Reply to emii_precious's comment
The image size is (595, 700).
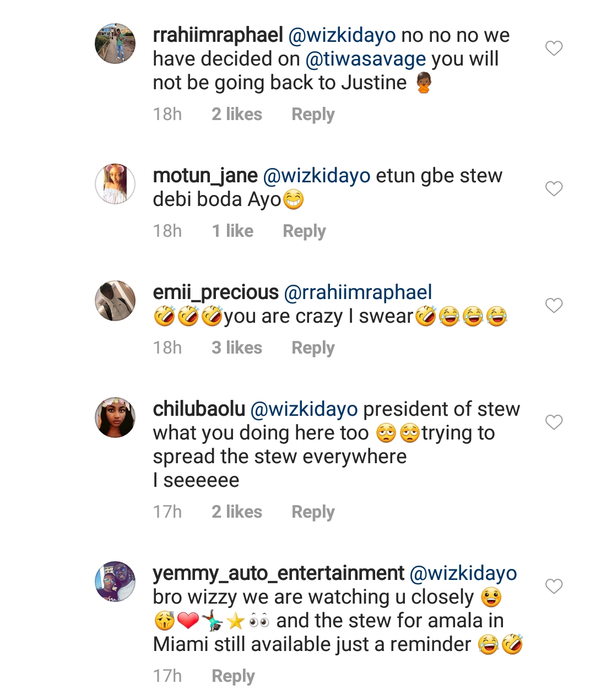pos(313,348)
